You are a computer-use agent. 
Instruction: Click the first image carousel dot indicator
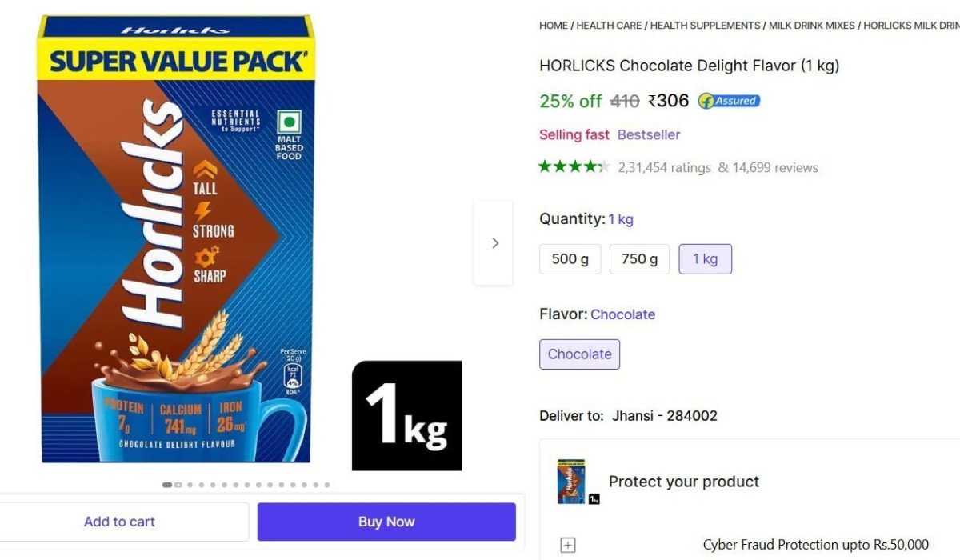click(x=166, y=485)
